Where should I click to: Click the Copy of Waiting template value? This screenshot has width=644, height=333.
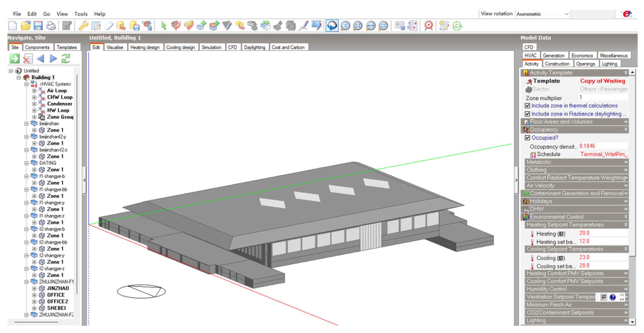(603, 81)
